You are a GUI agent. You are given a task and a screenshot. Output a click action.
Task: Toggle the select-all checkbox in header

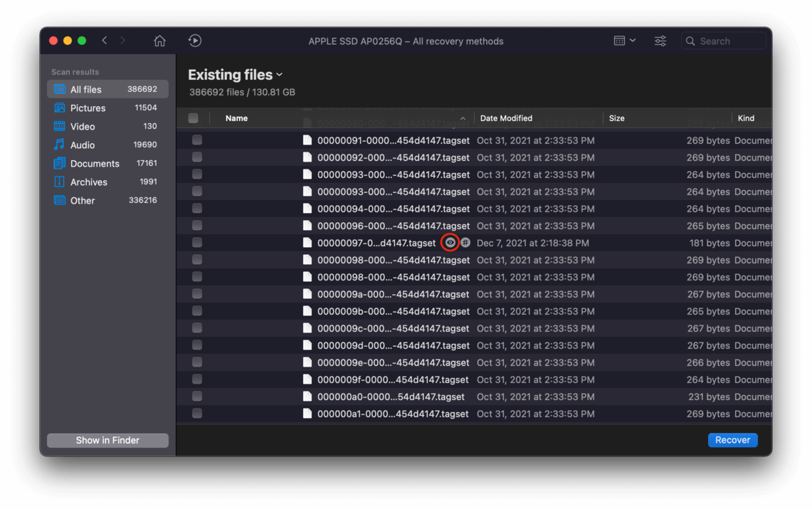click(193, 118)
